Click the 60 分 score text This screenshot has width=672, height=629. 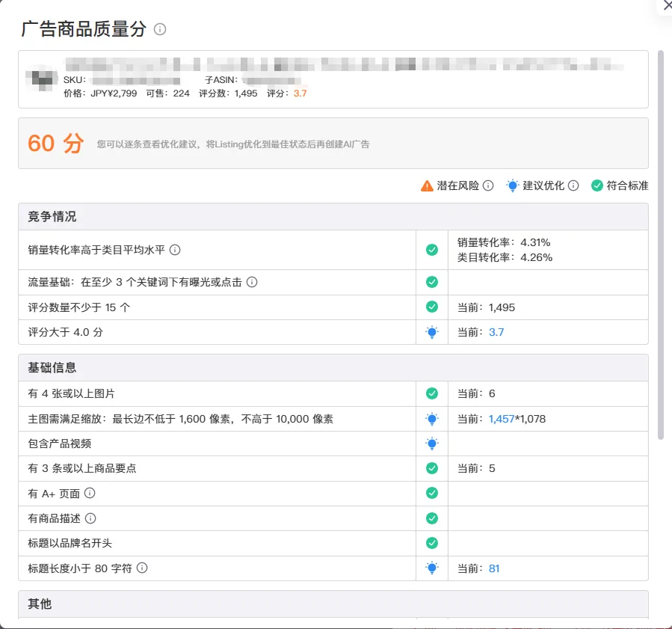coord(56,143)
